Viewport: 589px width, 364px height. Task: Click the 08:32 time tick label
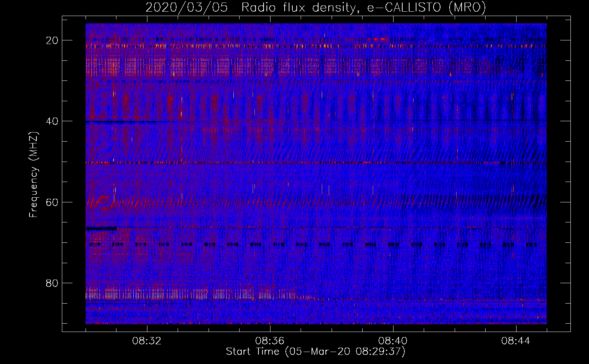pos(147,341)
